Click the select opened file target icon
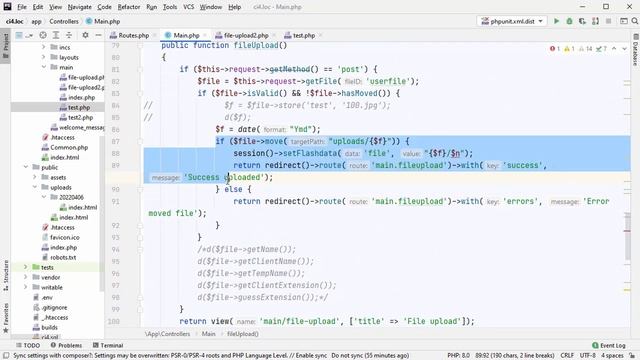Image resolution: width=640 pixels, height=360 pixels. (x=43, y=36)
